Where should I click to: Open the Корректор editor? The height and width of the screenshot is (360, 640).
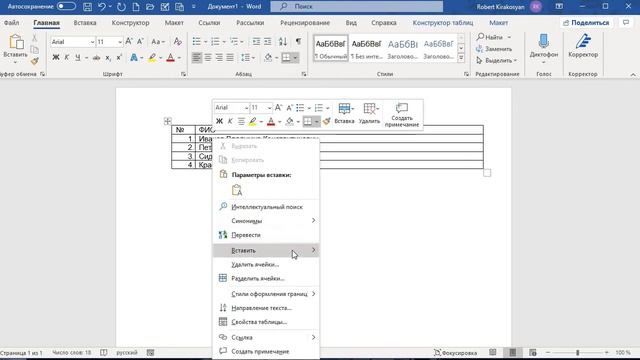pyautogui.click(x=583, y=46)
